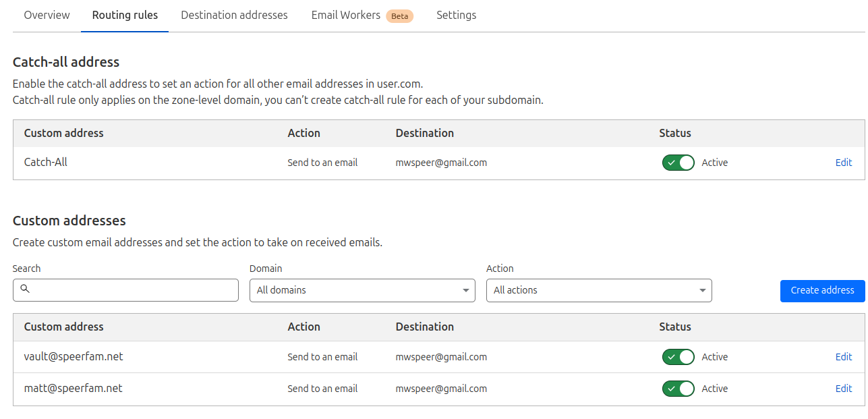This screenshot has height=419, width=868.
Task: Go to the Email Workers tab
Action: click(345, 15)
